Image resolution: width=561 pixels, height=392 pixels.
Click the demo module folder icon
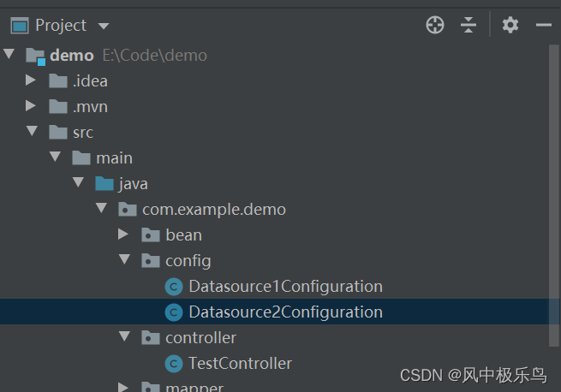[x=36, y=56]
